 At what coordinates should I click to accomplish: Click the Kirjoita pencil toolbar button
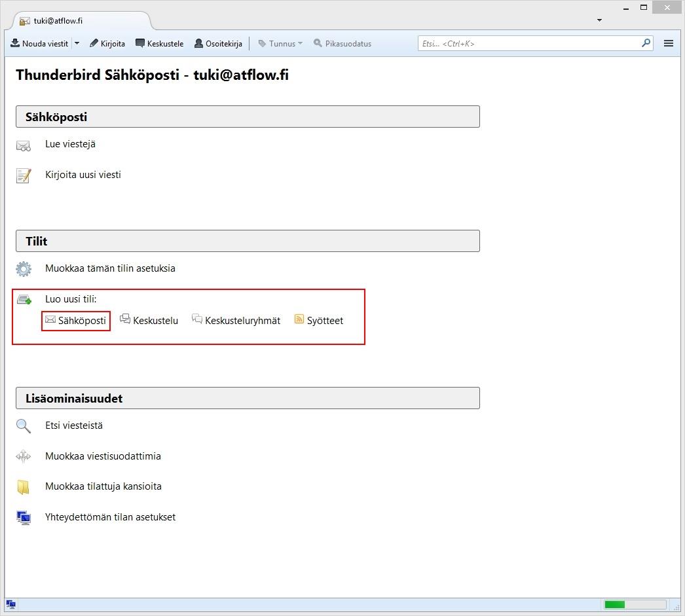(107, 43)
